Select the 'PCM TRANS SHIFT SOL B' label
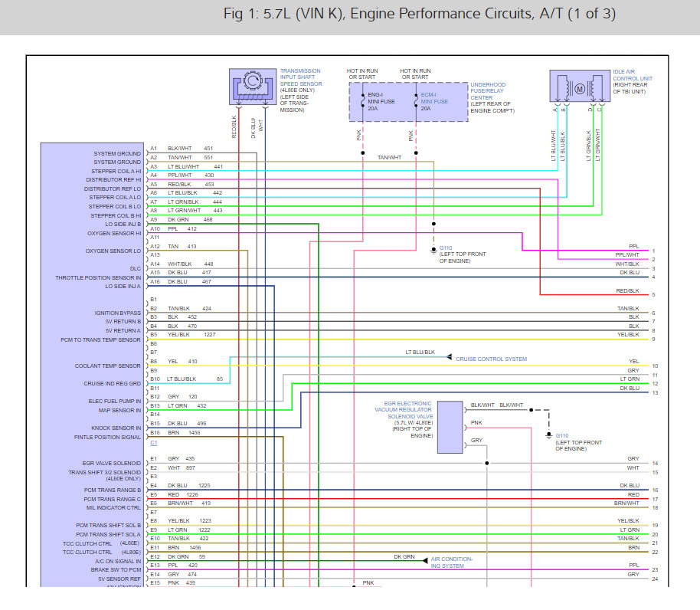Image resolution: width=700 pixels, height=610 pixels. coord(109,526)
